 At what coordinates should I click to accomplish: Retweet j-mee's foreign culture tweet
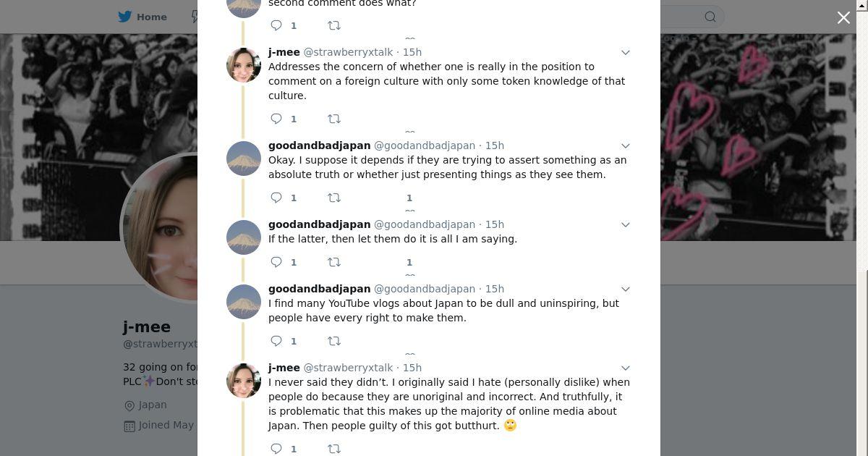[x=334, y=119]
